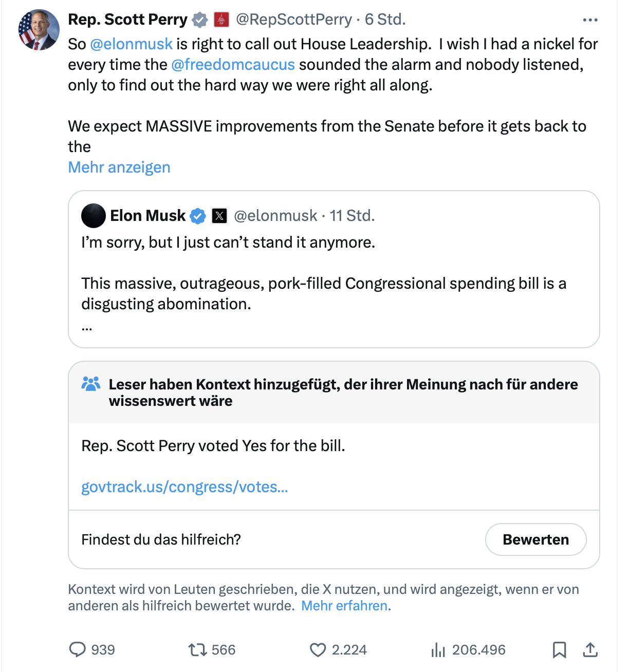Click the @elonmusk mention in post
628x672 pixels.
tap(131, 44)
